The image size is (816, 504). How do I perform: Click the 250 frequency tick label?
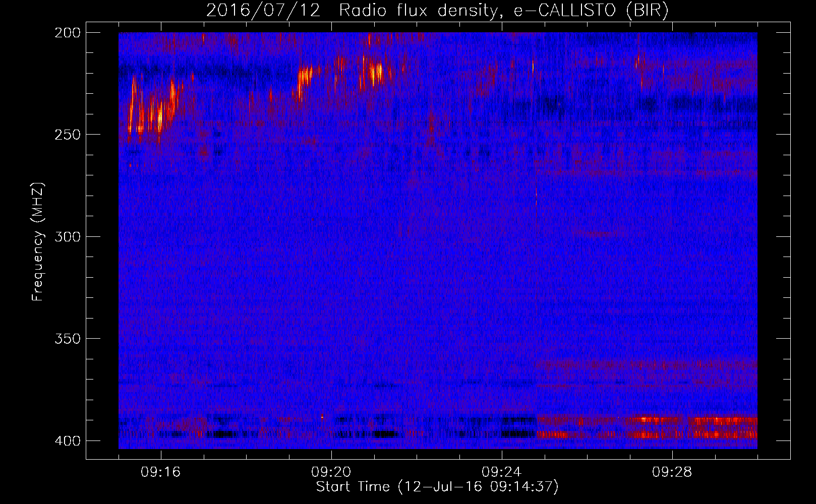pos(67,135)
